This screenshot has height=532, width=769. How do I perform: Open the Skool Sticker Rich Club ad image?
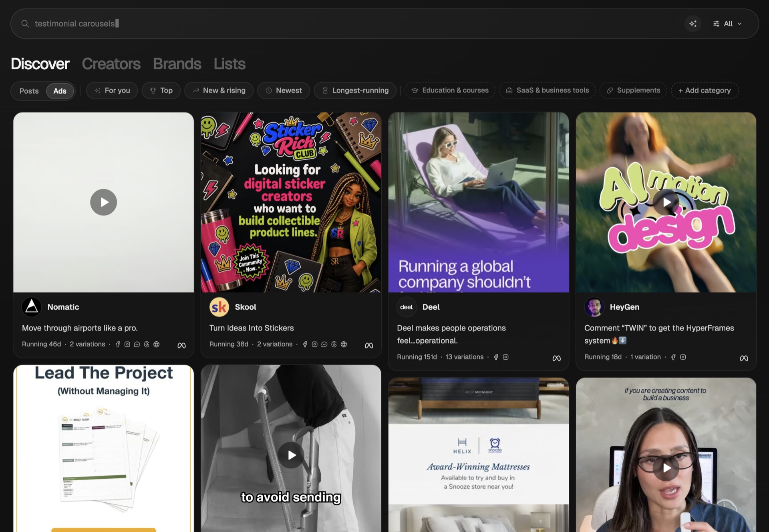(x=291, y=202)
